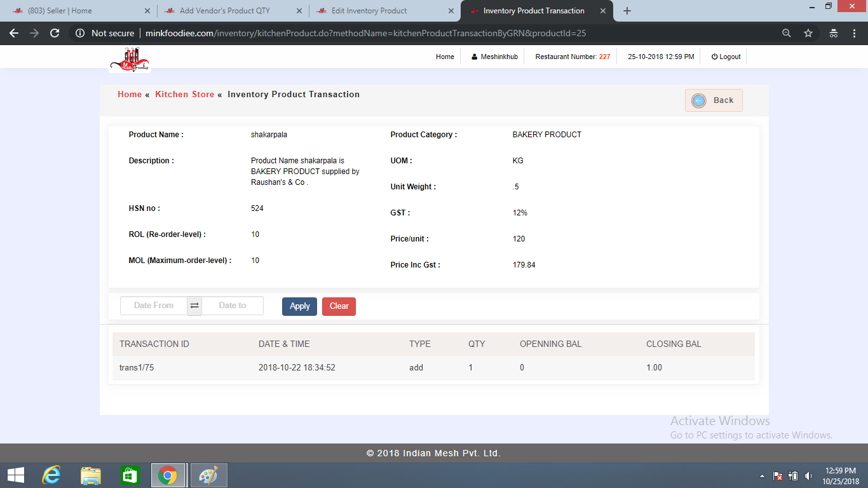Click the Date to input field
This screenshot has width=868, height=488.
click(x=233, y=306)
